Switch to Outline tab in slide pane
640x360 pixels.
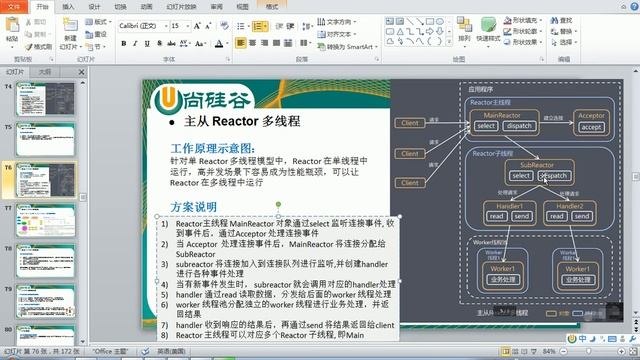point(45,72)
